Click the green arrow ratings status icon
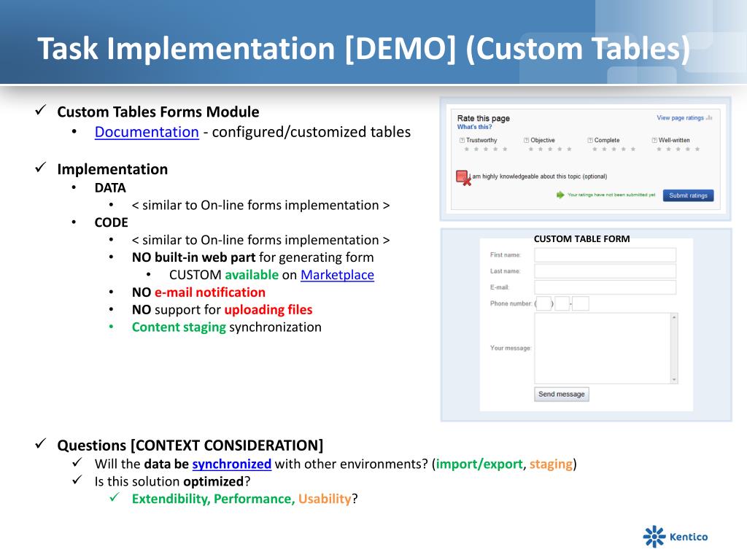The image size is (747, 560). click(560, 195)
